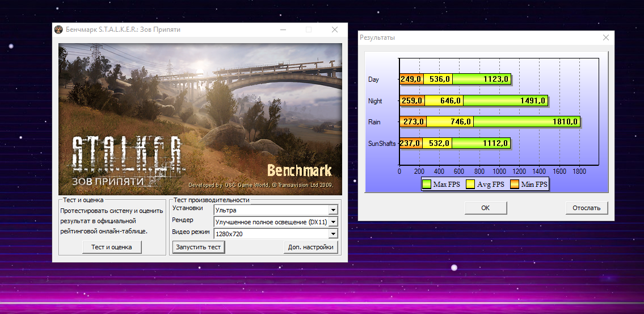The width and height of the screenshot is (644, 314).
Task: Click the Min FPS legend text
Action: click(x=534, y=185)
